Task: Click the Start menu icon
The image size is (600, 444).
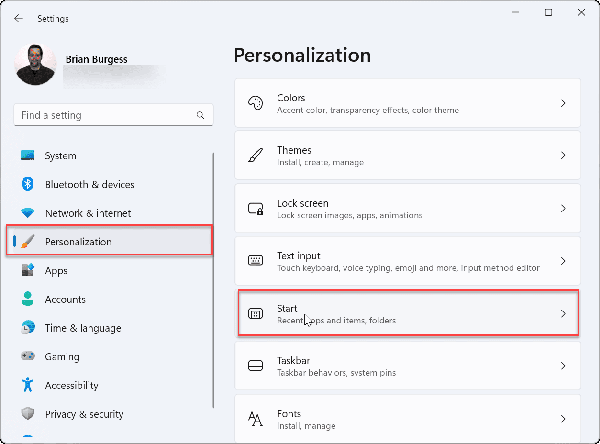Action: pyautogui.click(x=256, y=313)
